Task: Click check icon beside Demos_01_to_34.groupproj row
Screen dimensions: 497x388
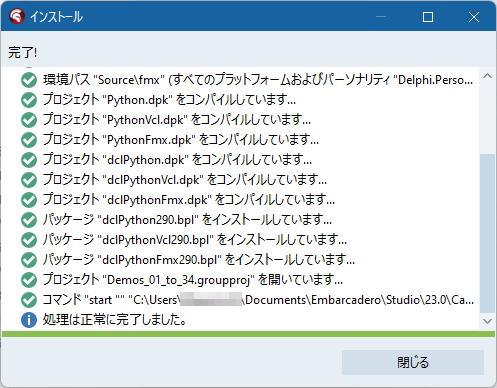Action: point(29,280)
